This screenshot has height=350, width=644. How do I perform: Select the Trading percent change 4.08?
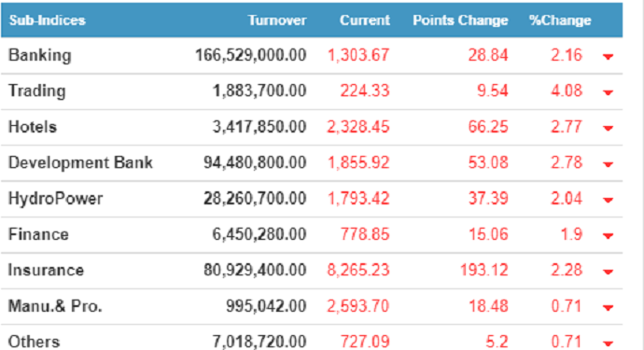(x=567, y=91)
